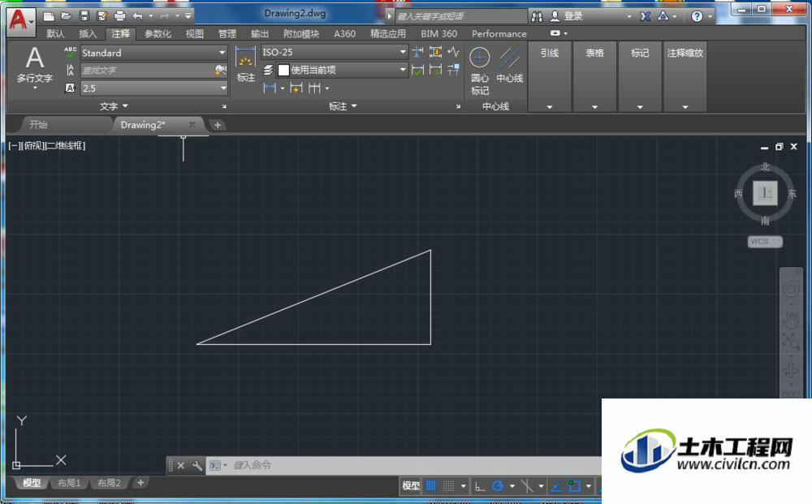
Task: Click the Undo arrow icon
Action: (x=137, y=16)
